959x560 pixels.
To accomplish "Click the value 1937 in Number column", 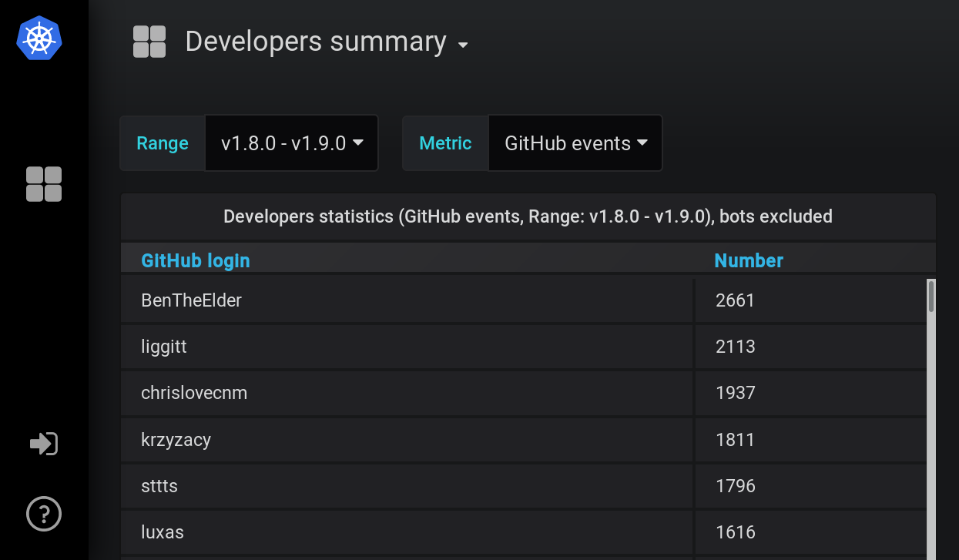I will (735, 393).
